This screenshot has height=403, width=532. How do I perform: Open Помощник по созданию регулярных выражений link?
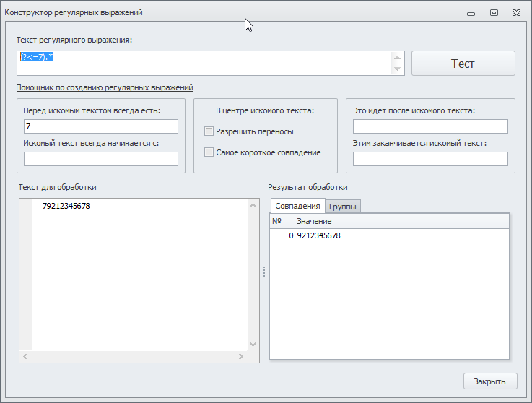coord(105,87)
